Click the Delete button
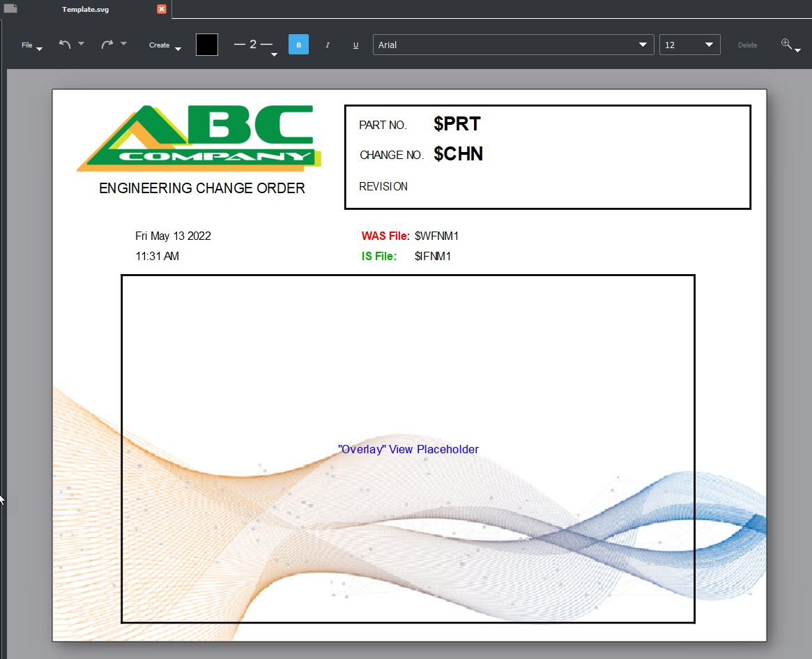 (x=747, y=44)
